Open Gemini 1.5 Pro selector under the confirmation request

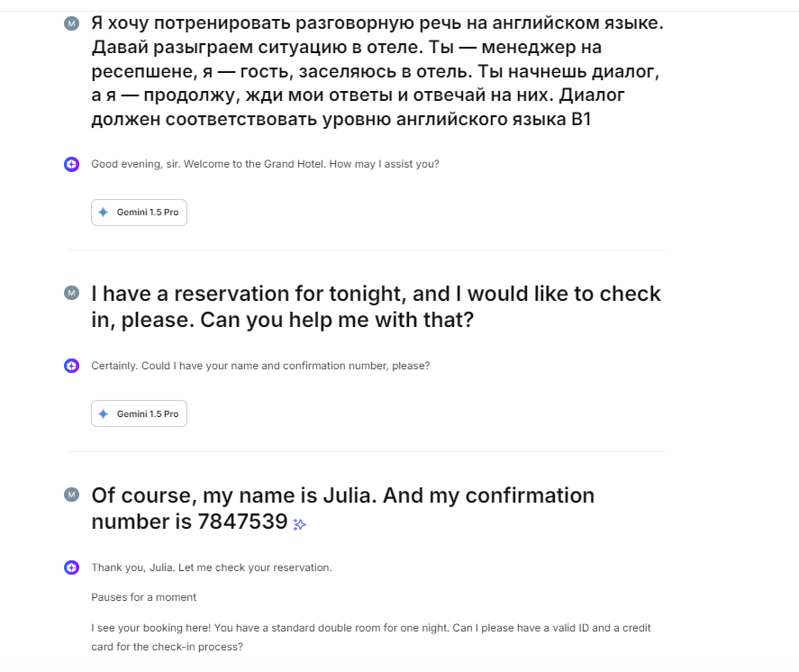coord(139,414)
